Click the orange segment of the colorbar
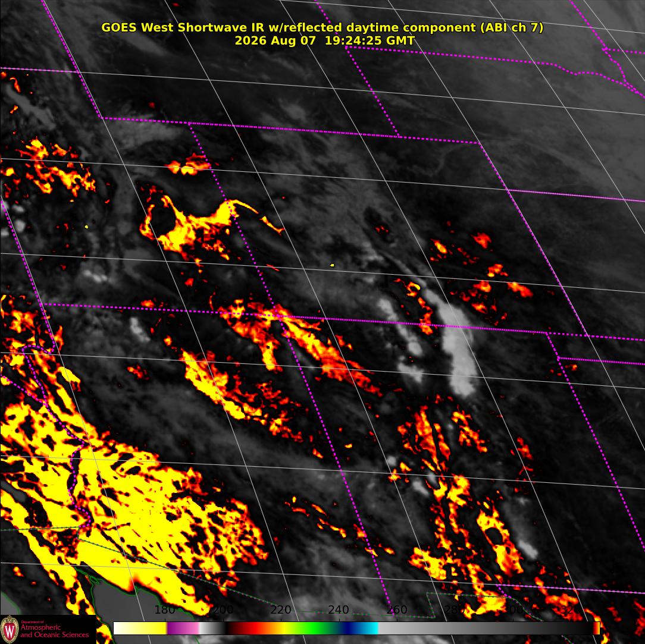Screen dimensions: 645x644 [271, 628]
